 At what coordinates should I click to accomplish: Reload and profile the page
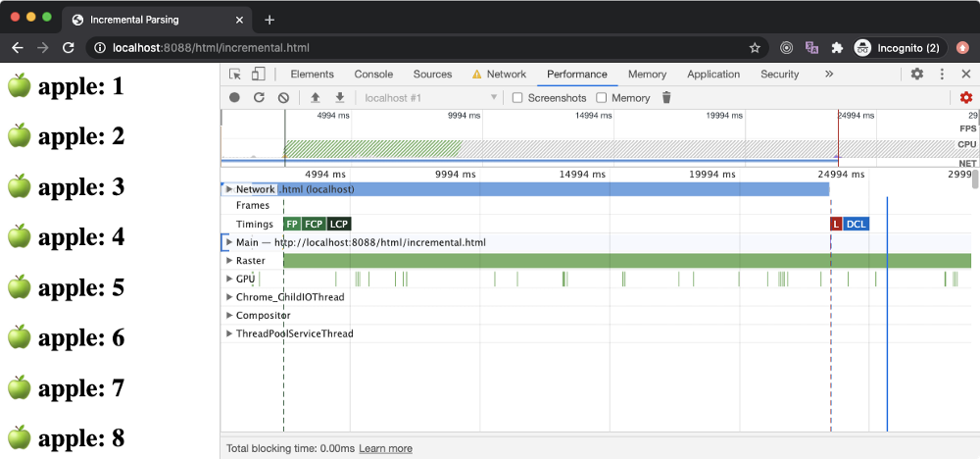(259, 97)
